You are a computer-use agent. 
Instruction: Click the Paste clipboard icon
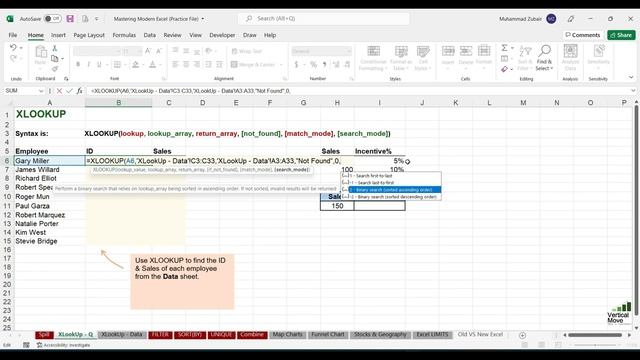click(x=40, y=52)
